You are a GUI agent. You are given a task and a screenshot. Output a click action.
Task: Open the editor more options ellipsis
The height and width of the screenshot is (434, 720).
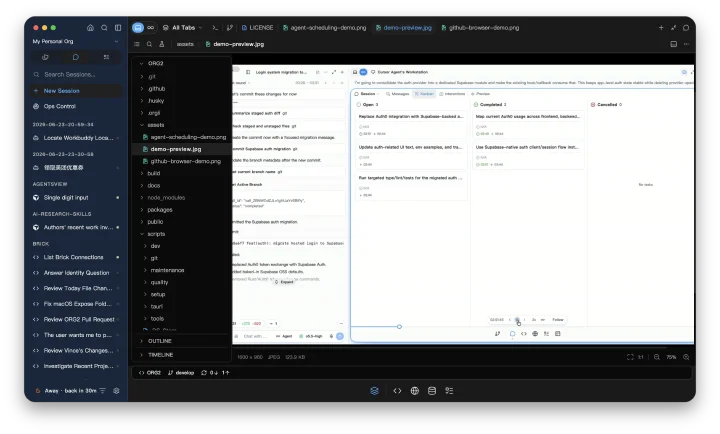[x=686, y=44]
